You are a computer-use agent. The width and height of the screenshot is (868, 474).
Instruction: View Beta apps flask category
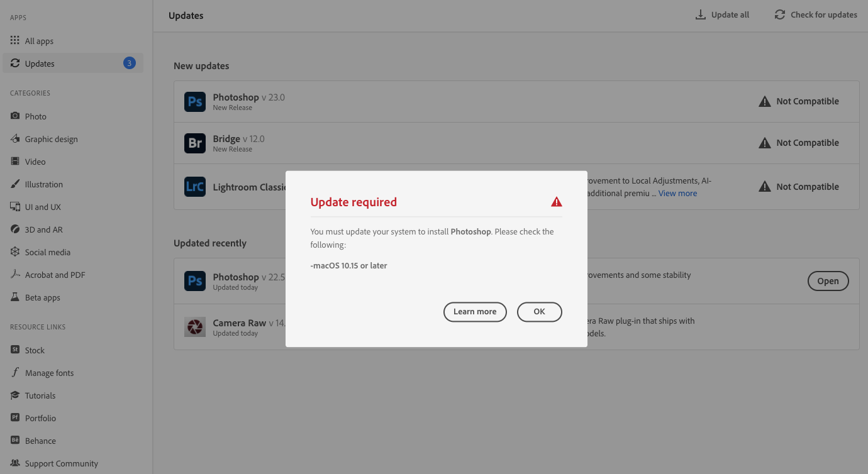(35, 297)
